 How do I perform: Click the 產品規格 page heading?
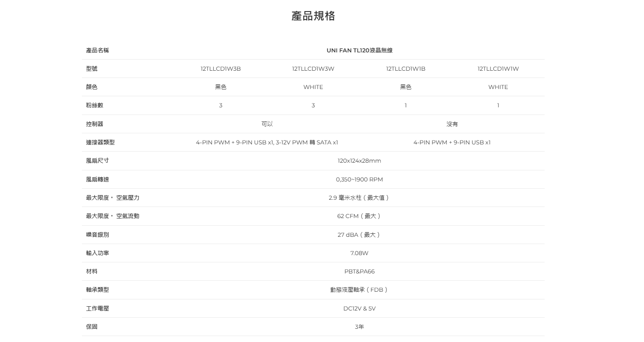(x=313, y=16)
